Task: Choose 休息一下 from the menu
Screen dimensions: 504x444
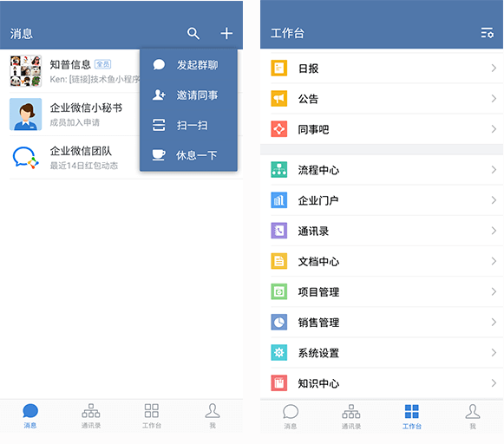Action: pos(188,155)
